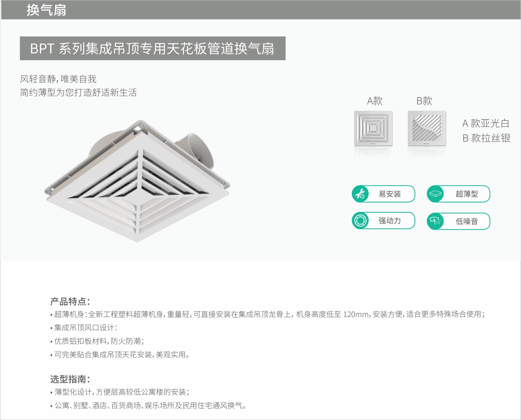Select the B款 diagonal grille thumbnail
The image size is (521, 420).
(427, 128)
